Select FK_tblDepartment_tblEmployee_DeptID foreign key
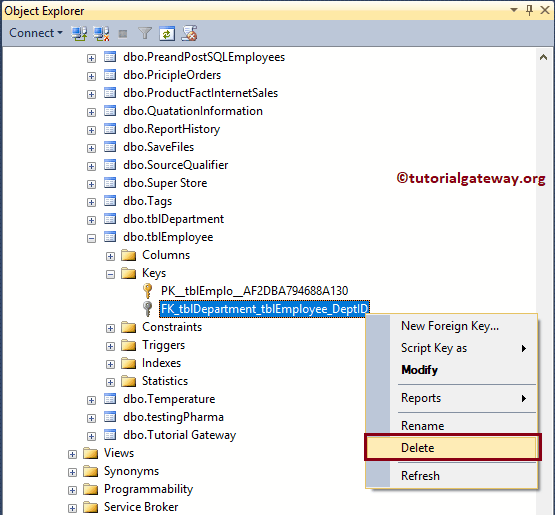The image size is (555, 515). point(264,309)
